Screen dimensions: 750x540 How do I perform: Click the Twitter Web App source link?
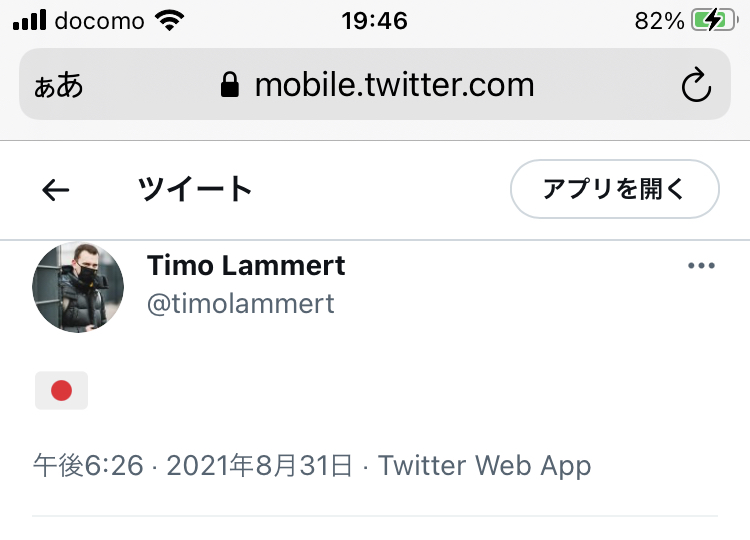tap(485, 465)
